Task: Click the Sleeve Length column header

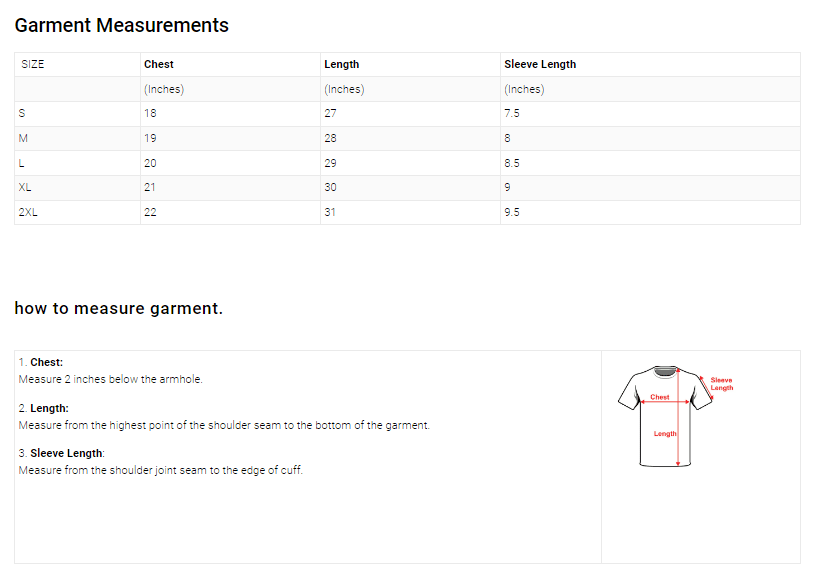Action: (540, 64)
